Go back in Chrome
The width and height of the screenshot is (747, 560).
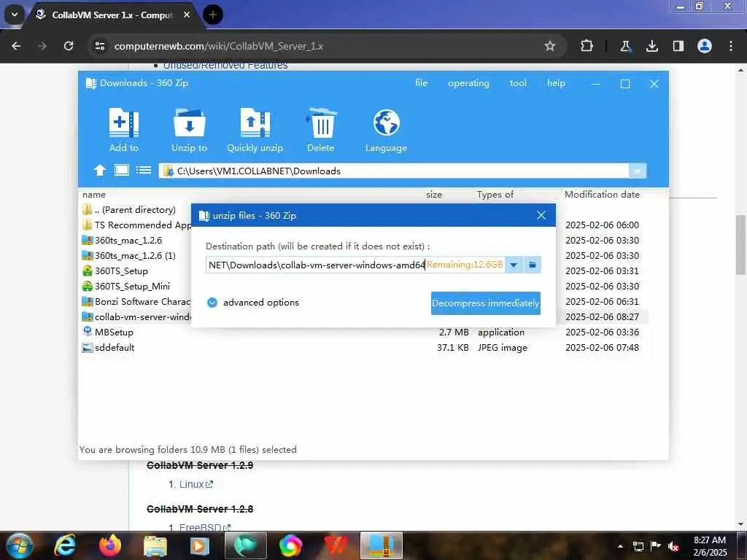pyautogui.click(x=16, y=46)
